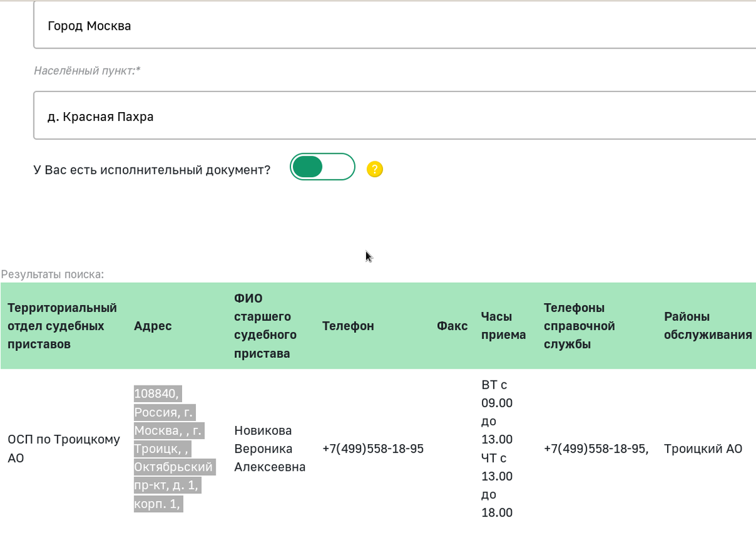Select the Телефоны справочной службы header

click(x=579, y=326)
